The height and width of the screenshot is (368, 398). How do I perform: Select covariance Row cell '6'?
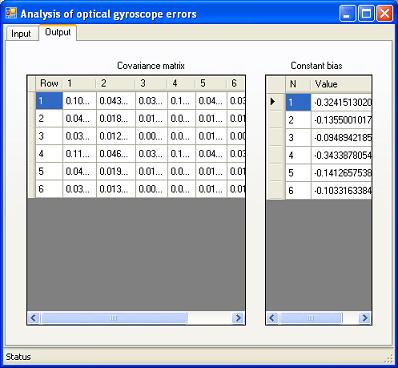pos(49,189)
